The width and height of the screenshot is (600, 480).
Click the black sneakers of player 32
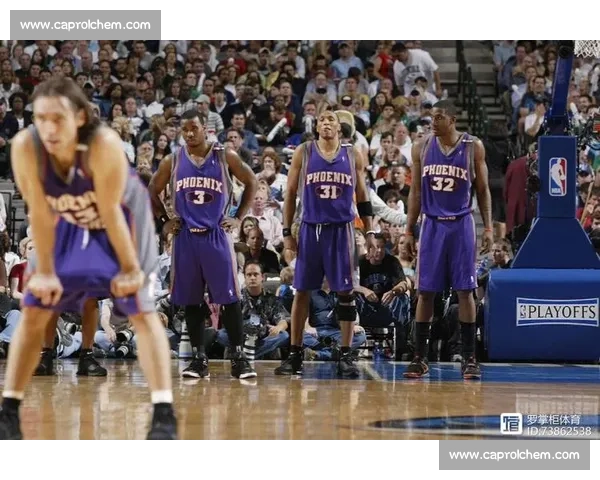pyautogui.click(x=443, y=368)
